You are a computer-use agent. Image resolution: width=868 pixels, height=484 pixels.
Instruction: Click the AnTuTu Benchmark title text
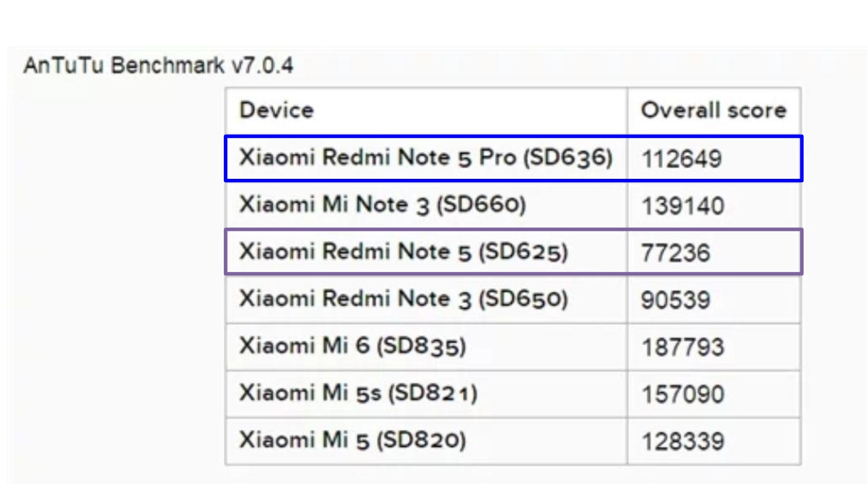click(x=124, y=65)
